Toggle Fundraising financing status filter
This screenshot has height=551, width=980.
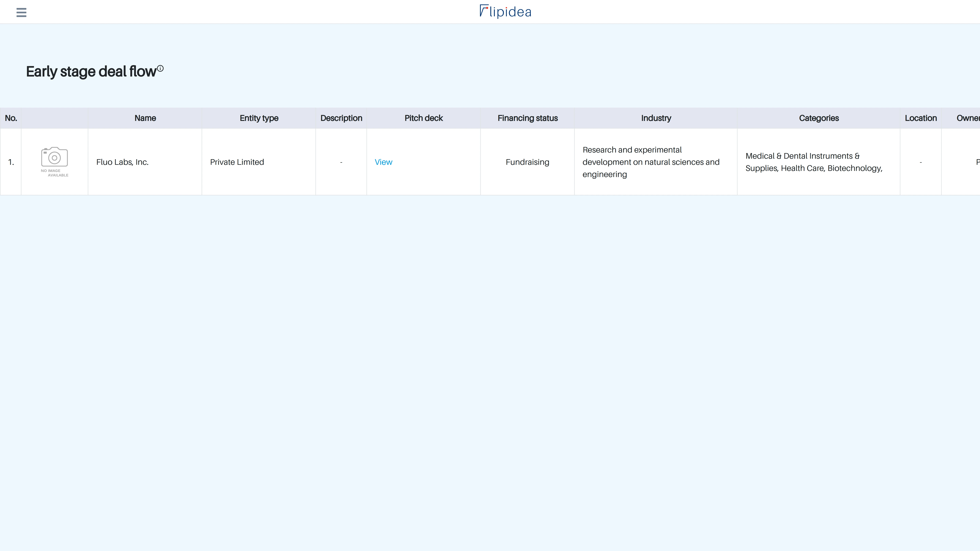point(527,161)
